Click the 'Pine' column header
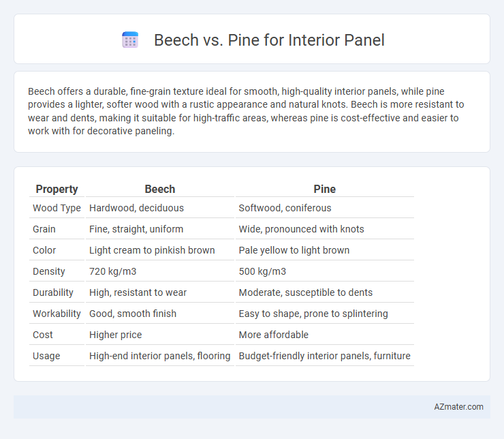 (325, 189)
